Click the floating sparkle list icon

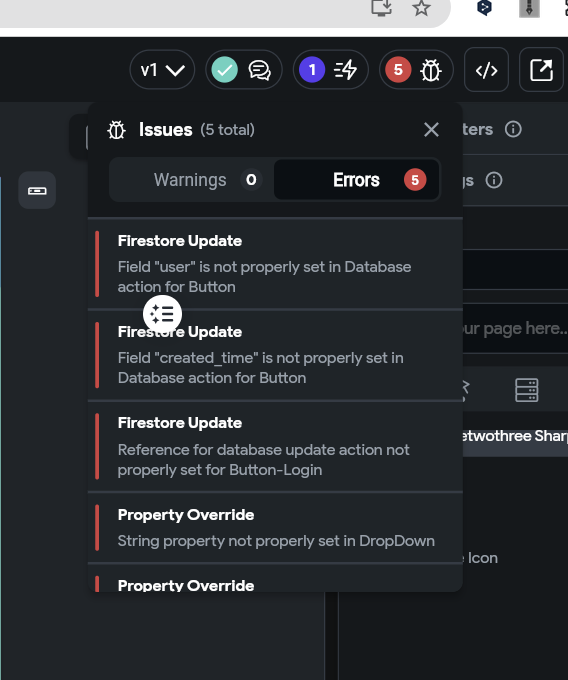163,314
